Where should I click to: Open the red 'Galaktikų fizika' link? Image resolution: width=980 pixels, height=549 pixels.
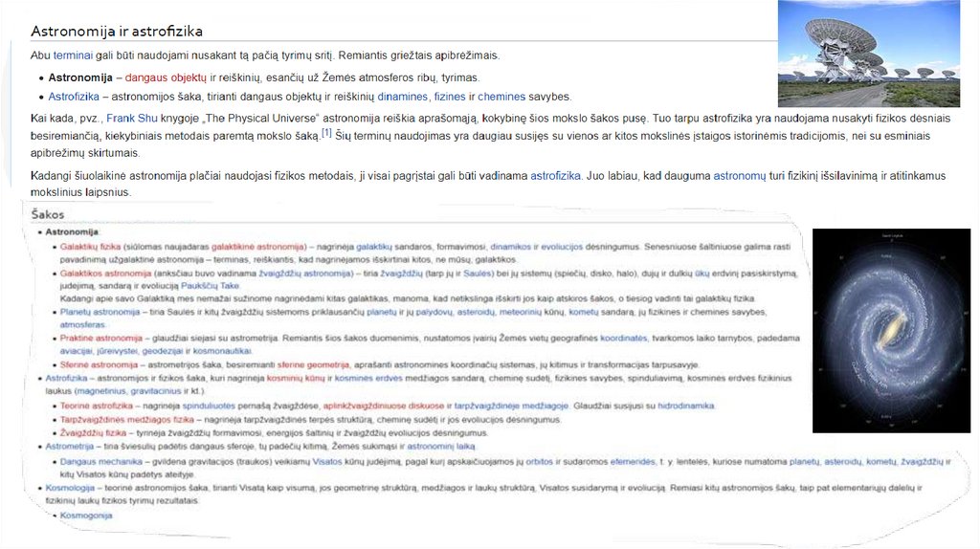click(x=90, y=247)
